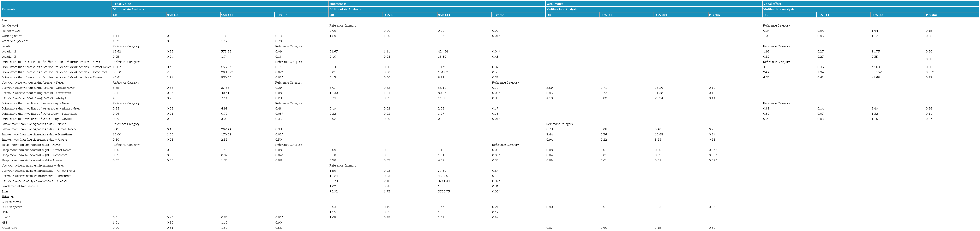Click Multivariate Analysis header under Hoarseness
980x231 pixels.
tap(345, 9)
